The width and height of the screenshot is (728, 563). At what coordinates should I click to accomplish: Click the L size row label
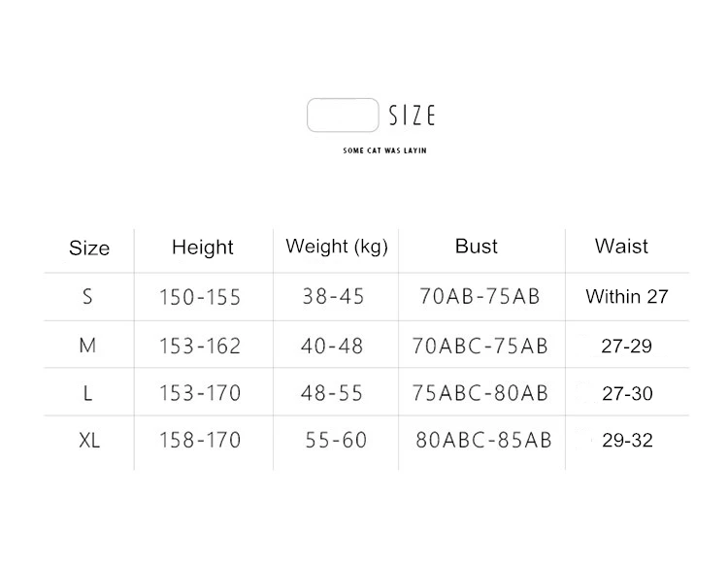[x=87, y=393]
